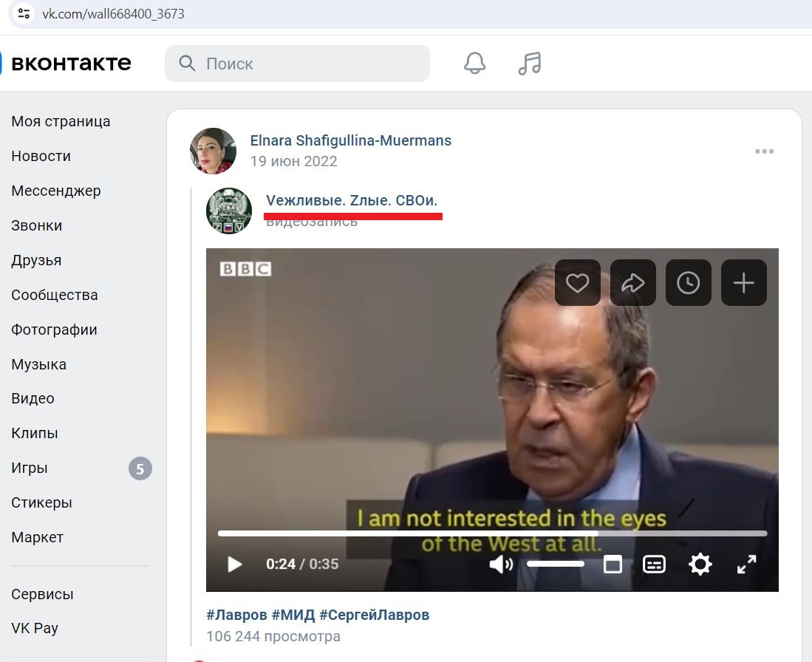812x662 pixels.
Task: Open Фотографии in sidebar
Action: (x=55, y=330)
